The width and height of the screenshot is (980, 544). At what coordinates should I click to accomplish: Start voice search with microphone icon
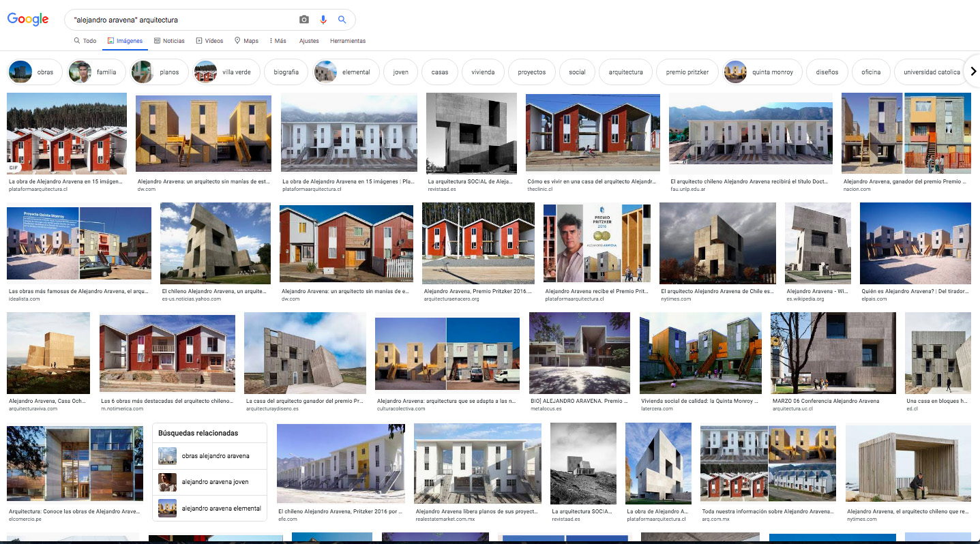(323, 20)
